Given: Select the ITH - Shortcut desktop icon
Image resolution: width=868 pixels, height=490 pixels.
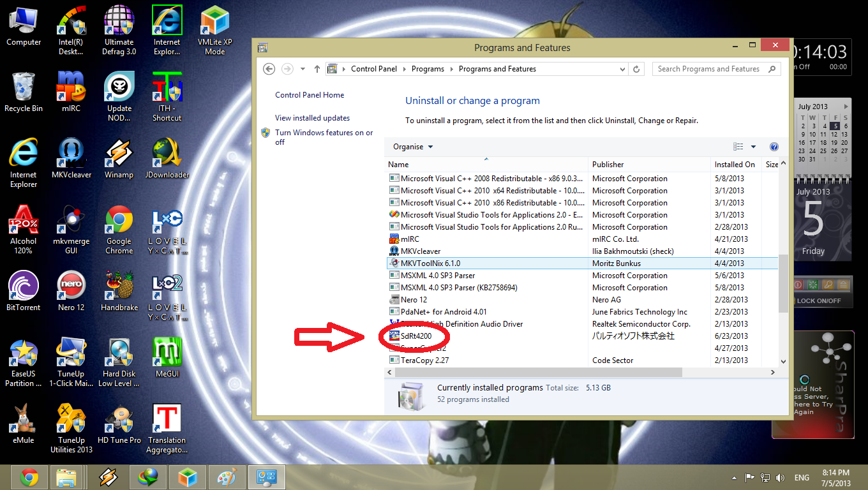Looking at the screenshot, I should coord(167,97).
